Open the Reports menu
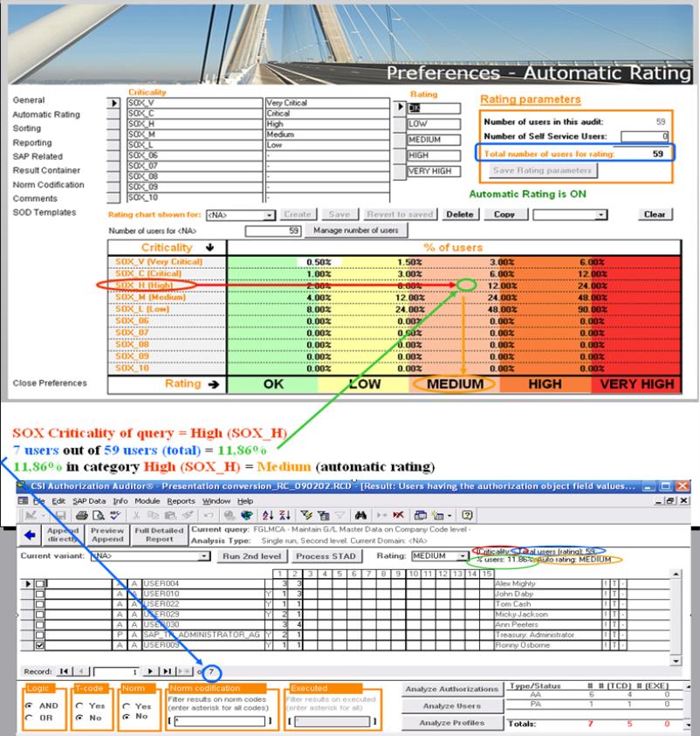Image resolution: width=700 pixels, height=736 pixels. click(x=181, y=501)
